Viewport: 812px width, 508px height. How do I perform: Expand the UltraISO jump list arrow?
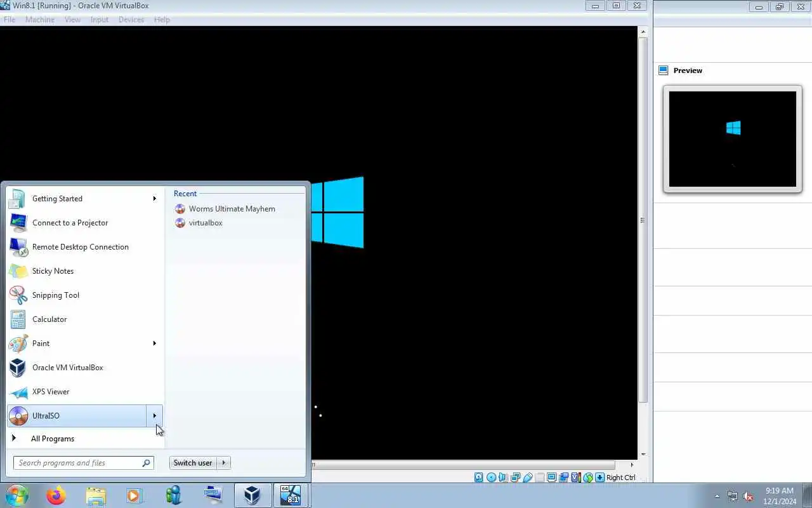pos(154,416)
